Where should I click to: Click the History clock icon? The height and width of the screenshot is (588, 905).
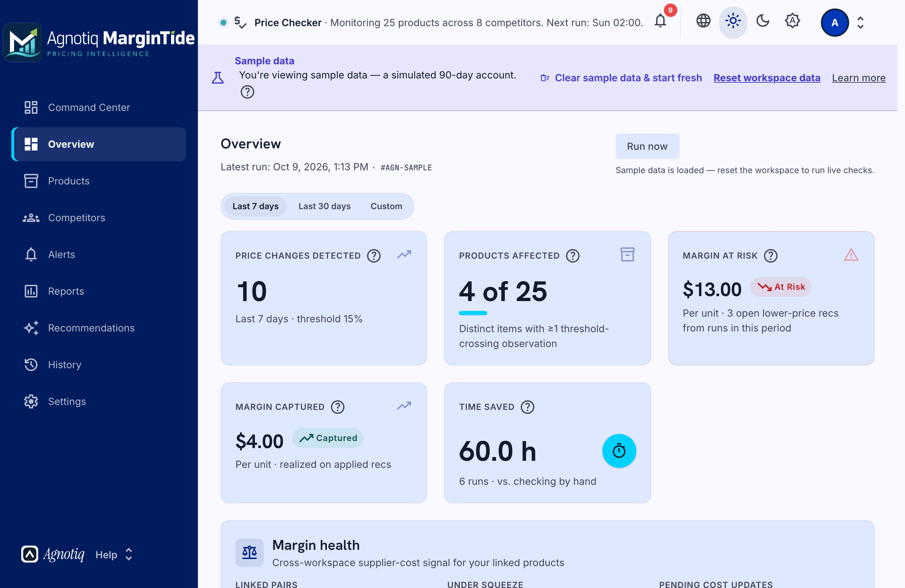31,365
